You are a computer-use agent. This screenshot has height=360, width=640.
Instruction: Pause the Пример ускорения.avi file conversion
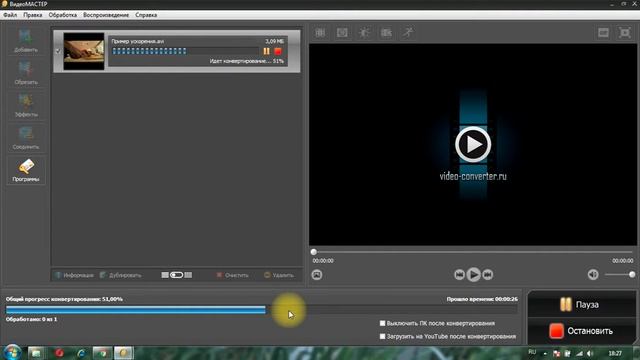click(x=267, y=51)
